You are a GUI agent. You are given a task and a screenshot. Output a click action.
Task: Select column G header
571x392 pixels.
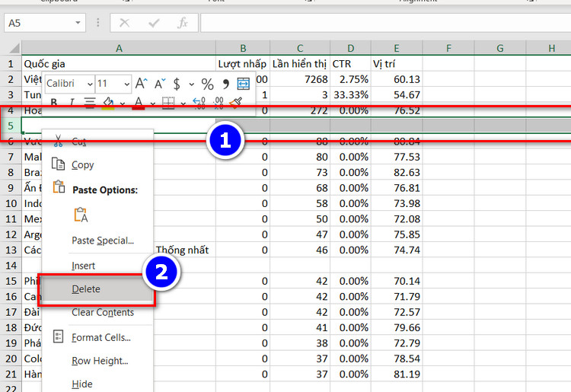pyautogui.click(x=500, y=48)
